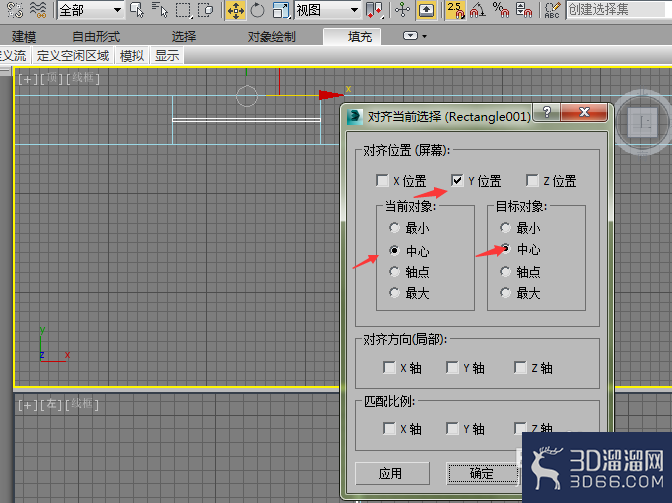Switch to the 填充 ribbon tab
The image size is (672, 503).
pos(352,37)
